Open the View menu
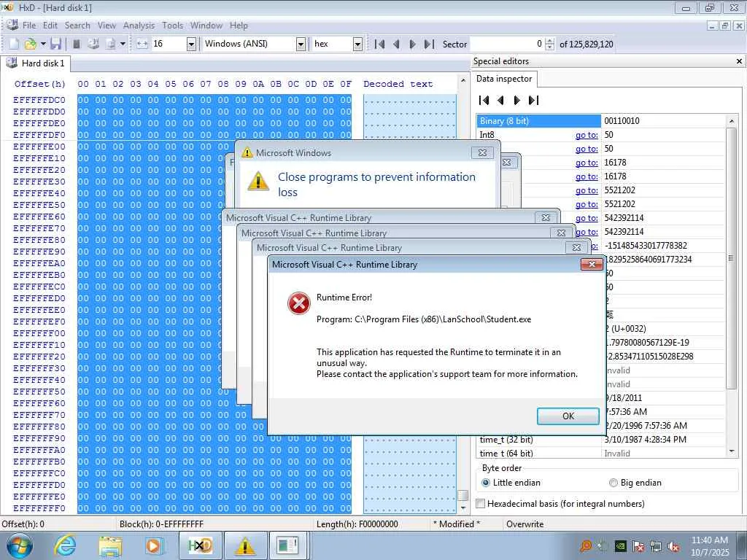This screenshot has width=747, height=560. tap(107, 26)
